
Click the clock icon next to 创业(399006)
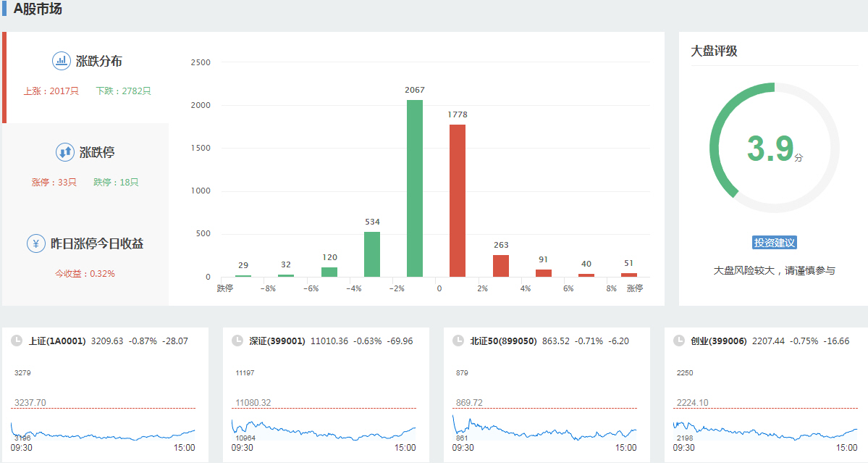tap(678, 341)
